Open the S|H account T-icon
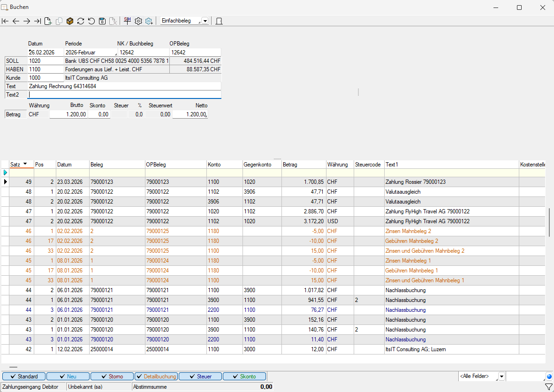 click(127, 21)
